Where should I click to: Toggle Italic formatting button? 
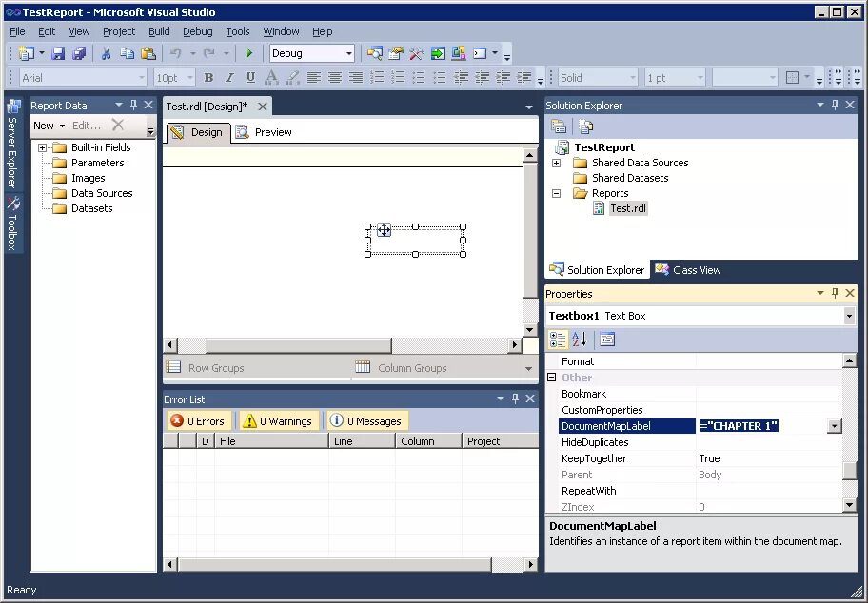coord(229,77)
